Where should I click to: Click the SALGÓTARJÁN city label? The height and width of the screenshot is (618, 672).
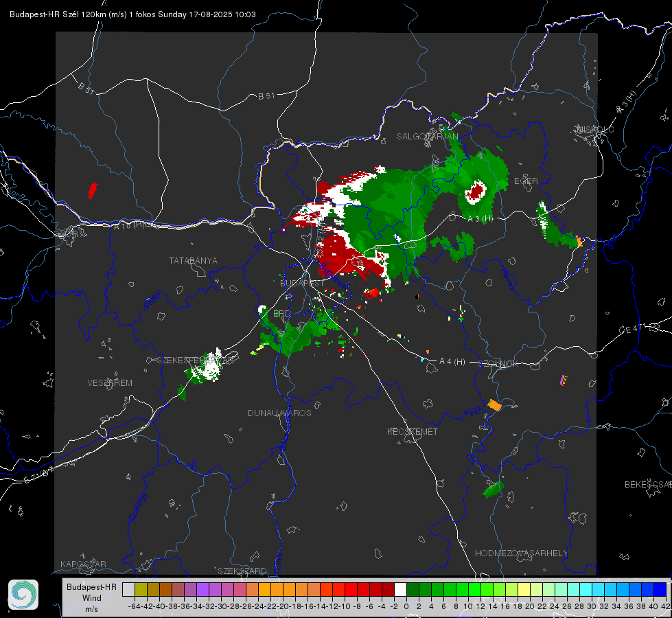[x=427, y=137]
